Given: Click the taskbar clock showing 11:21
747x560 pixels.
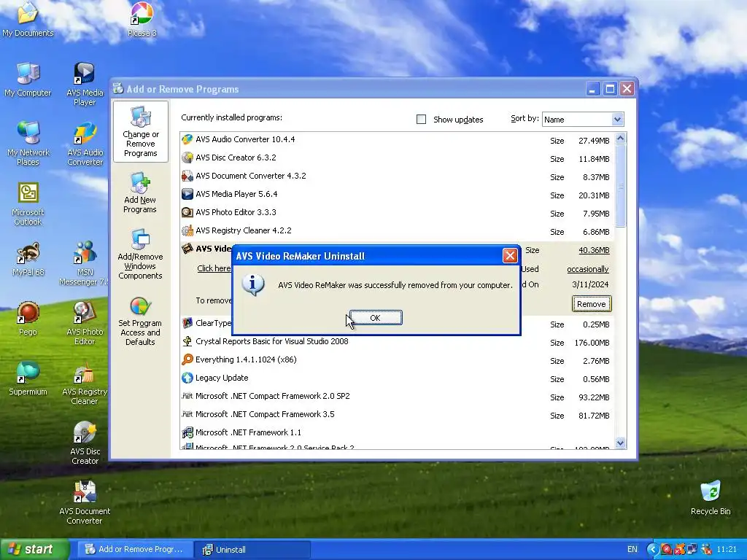Looking at the screenshot, I should pyautogui.click(x=727, y=549).
